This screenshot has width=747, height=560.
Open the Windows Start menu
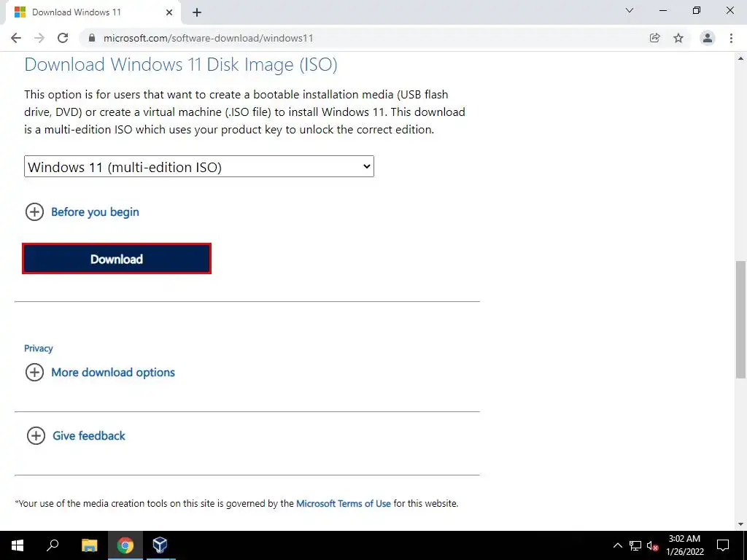coord(18,545)
